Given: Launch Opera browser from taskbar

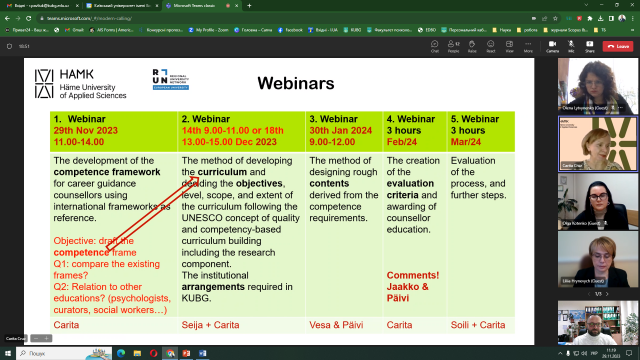Looking at the screenshot, I should [x=153, y=353].
